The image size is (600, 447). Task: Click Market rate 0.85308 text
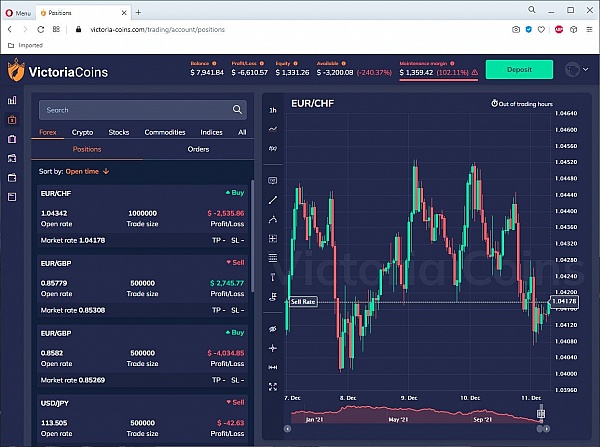73,310
